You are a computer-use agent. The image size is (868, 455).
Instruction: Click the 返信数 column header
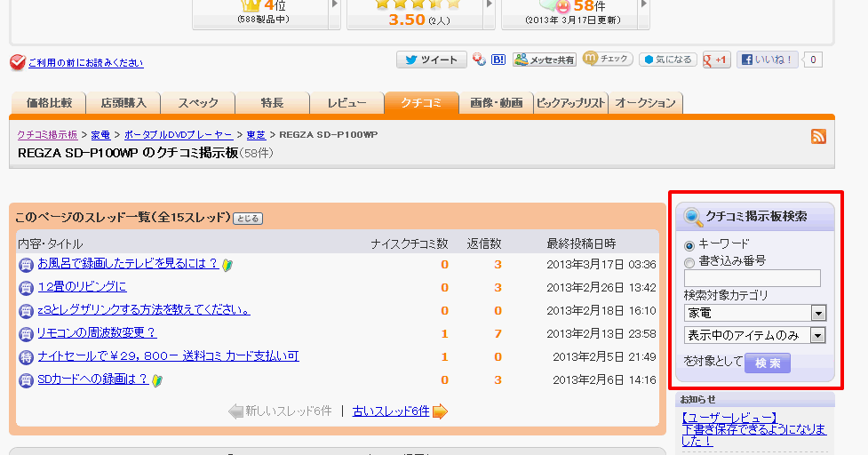point(484,243)
